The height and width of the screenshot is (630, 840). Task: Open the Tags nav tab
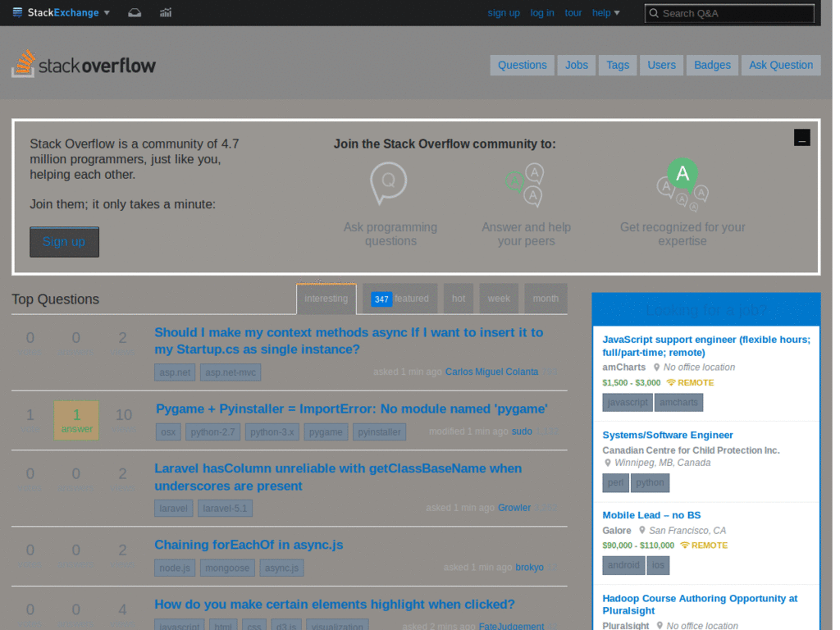pyautogui.click(x=617, y=65)
